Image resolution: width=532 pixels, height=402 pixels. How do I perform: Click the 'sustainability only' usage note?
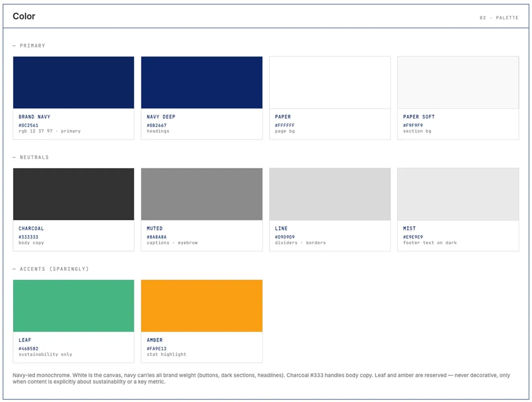pos(45,354)
